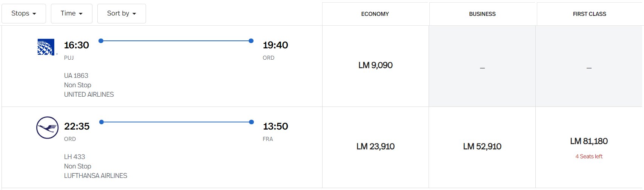Click flight number LH 433
The width and height of the screenshot is (644, 190).
click(x=75, y=157)
